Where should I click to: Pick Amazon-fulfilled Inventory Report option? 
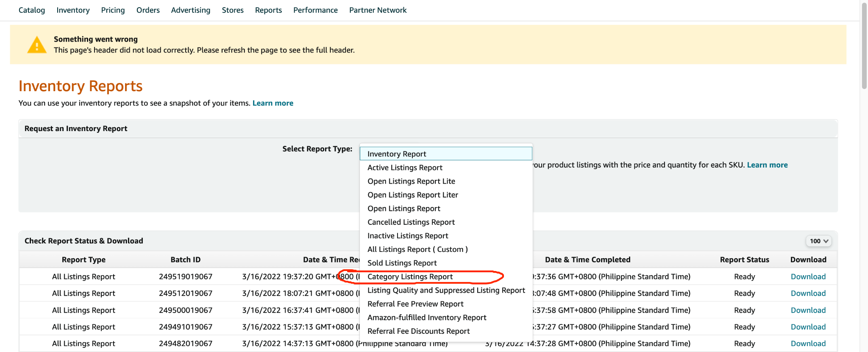pyautogui.click(x=427, y=318)
